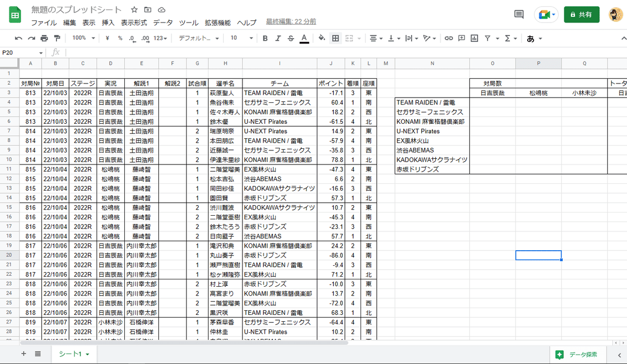The height and width of the screenshot is (364, 627).
Task: Open the input tools あ button
Action: pos(531,38)
